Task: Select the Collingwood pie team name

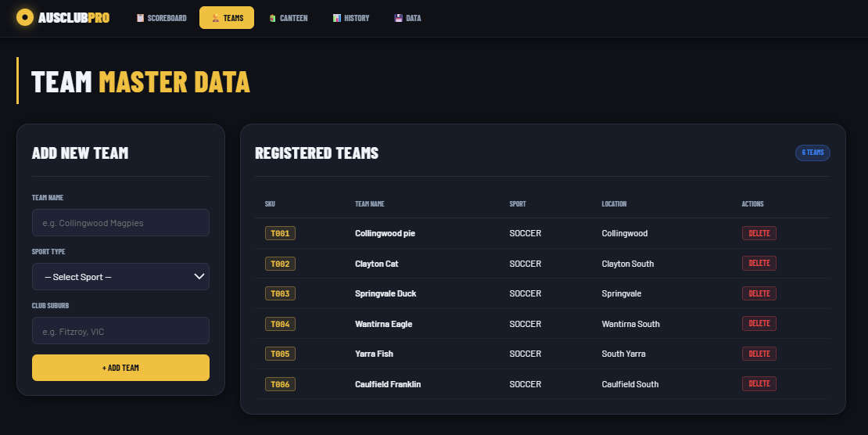Action: (x=385, y=233)
